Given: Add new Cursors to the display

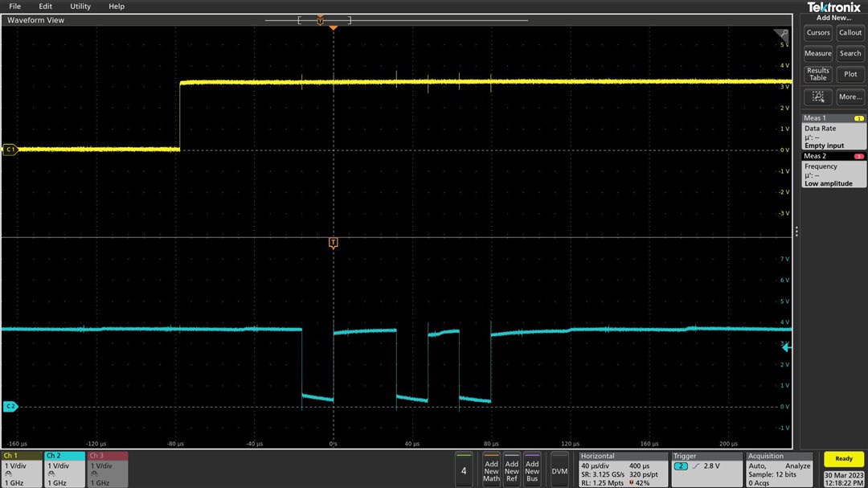Looking at the screenshot, I should tap(817, 33).
